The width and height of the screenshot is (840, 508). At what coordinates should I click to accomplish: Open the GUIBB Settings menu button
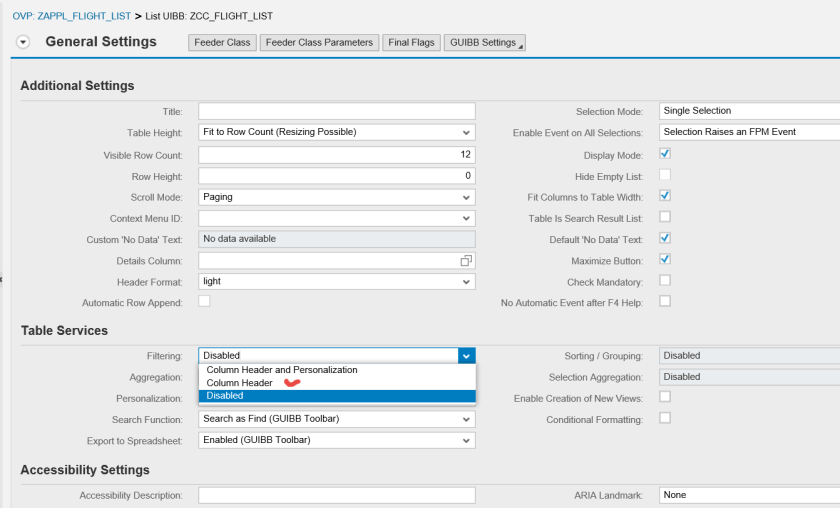(x=484, y=42)
